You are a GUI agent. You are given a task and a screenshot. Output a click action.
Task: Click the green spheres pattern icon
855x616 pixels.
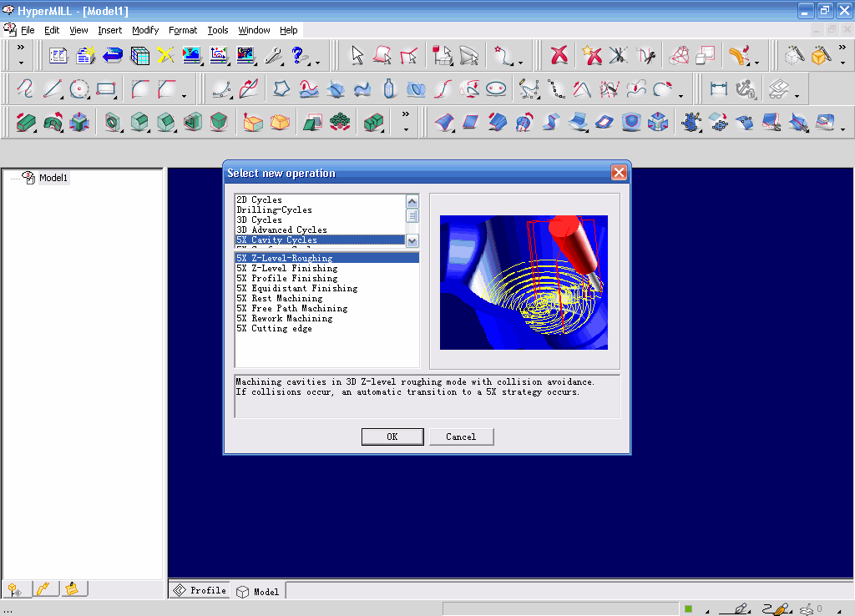click(x=339, y=122)
